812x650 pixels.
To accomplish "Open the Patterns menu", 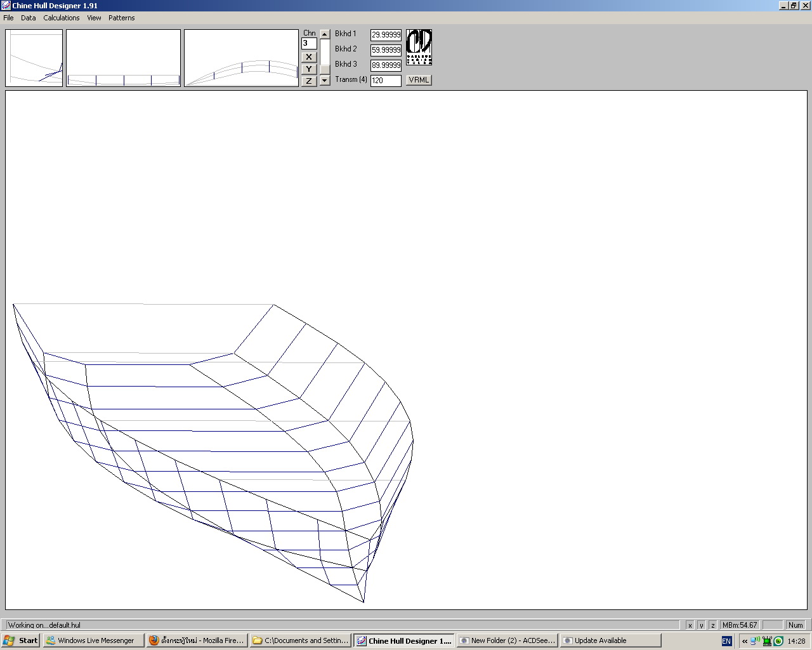I will click(x=121, y=18).
